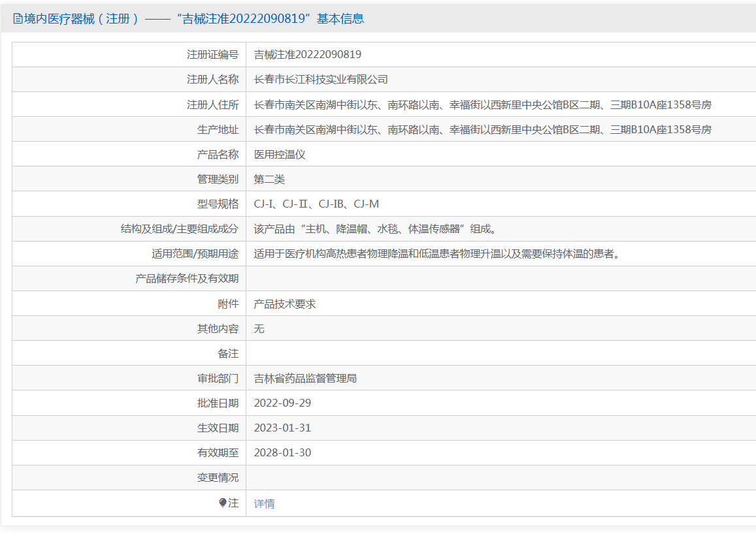The height and width of the screenshot is (534, 756).
Task: Click the 管理类别 label
Action: (218, 180)
